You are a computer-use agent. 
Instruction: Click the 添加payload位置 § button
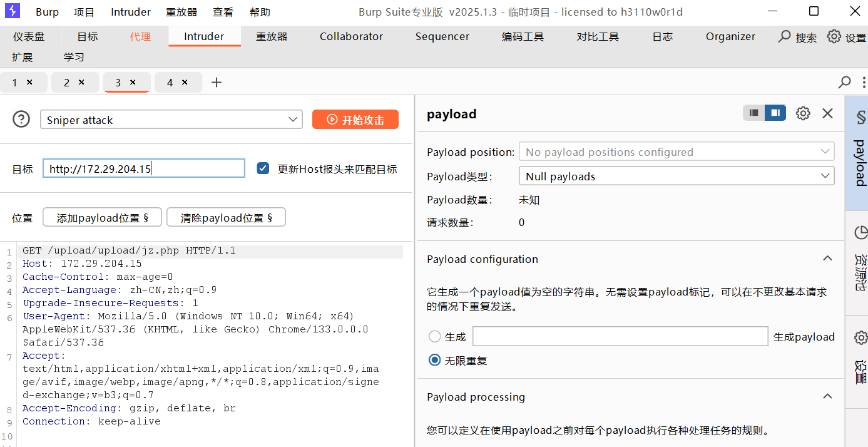point(102,218)
